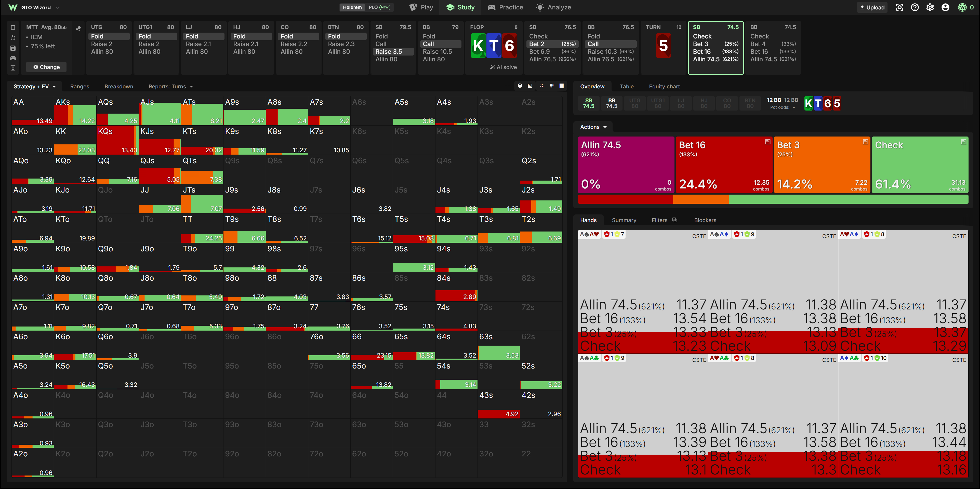Select Bet 16 in turn SB column
The width and height of the screenshot is (980, 489).
pos(715,52)
